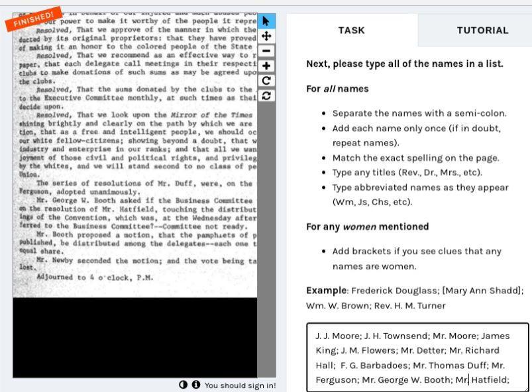Open the TUTORIAL tab
The height and width of the screenshot is (392, 532).
pyautogui.click(x=482, y=30)
